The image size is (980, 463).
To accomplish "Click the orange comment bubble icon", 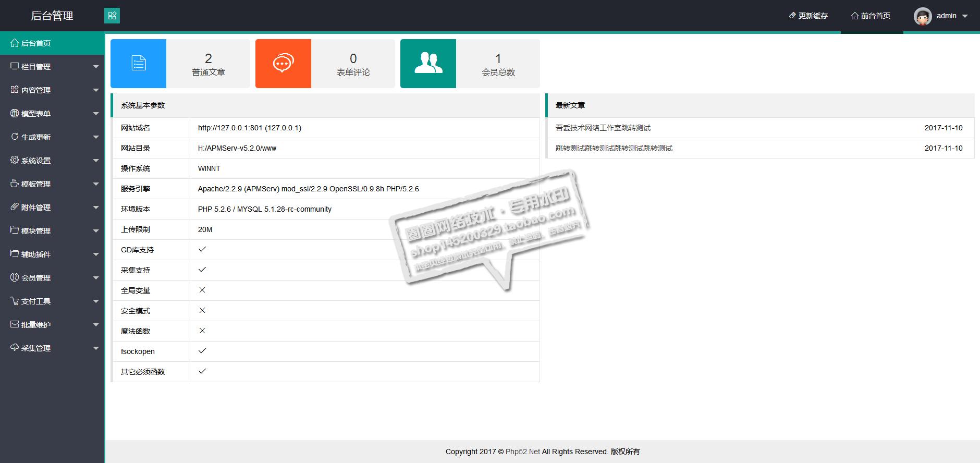I will click(283, 63).
